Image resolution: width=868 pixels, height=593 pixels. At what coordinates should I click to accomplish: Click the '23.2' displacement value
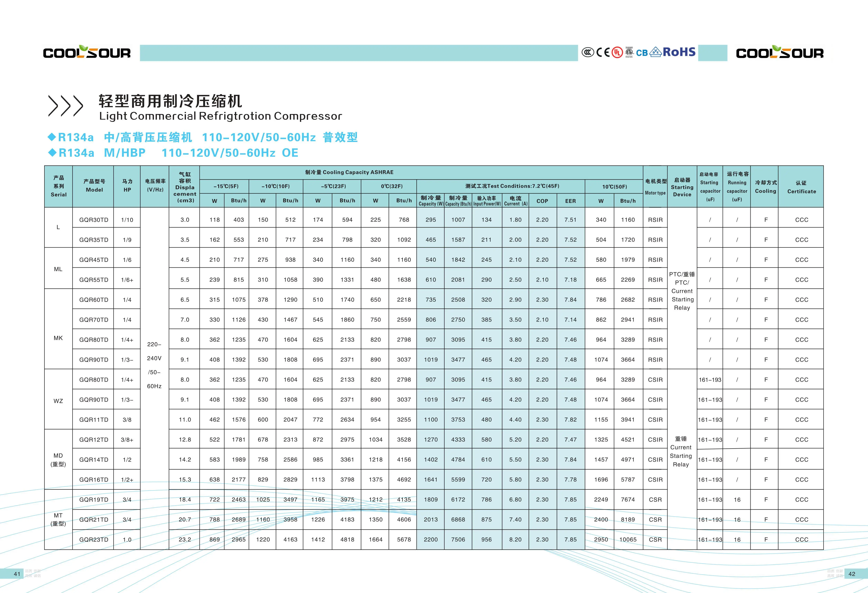click(185, 540)
